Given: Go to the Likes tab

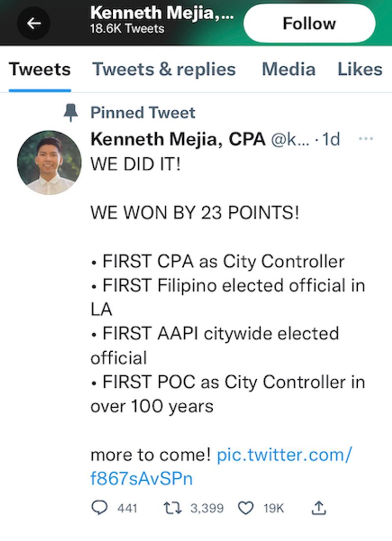Looking at the screenshot, I should tap(360, 69).
